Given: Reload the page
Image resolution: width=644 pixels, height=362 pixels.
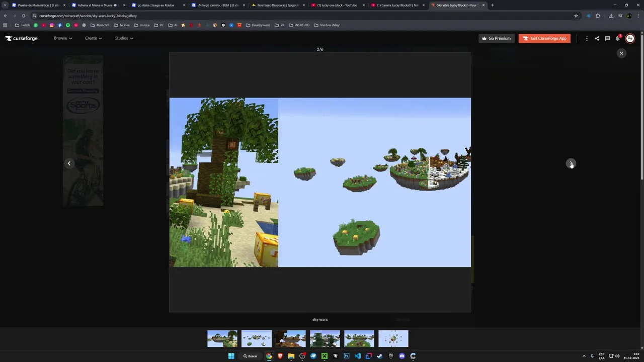Looking at the screenshot, I should [23, 16].
